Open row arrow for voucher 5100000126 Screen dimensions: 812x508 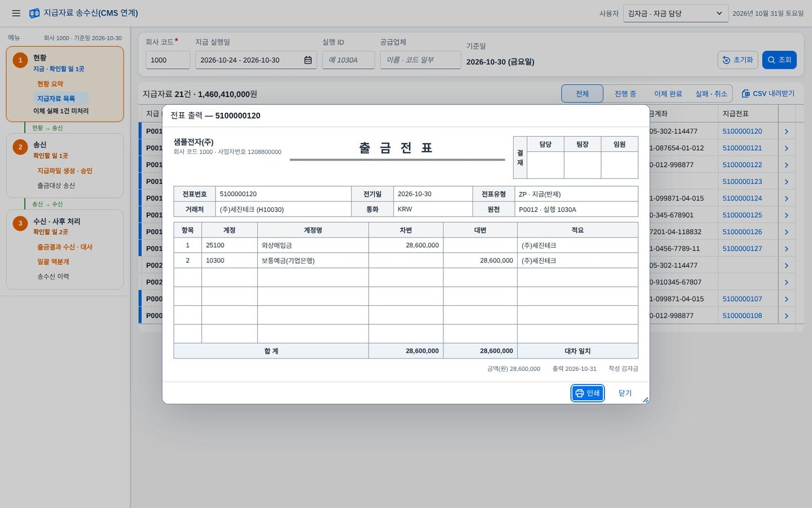787,232
